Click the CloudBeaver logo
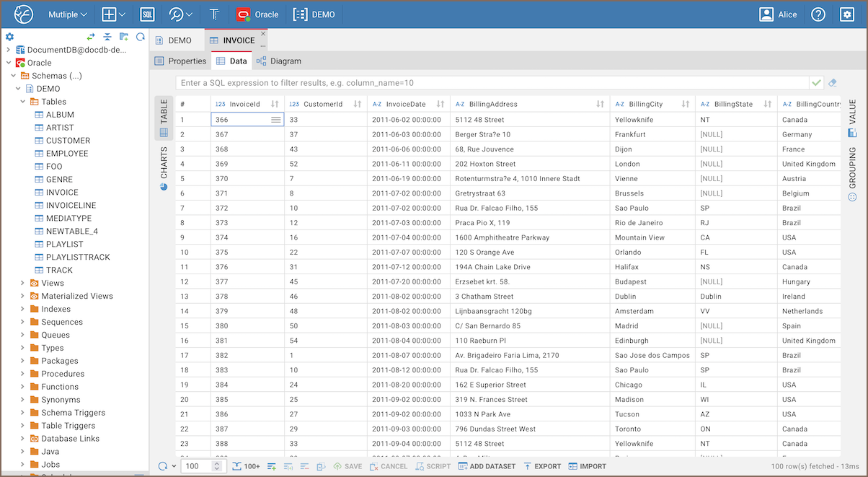868x477 pixels. pos(24,14)
